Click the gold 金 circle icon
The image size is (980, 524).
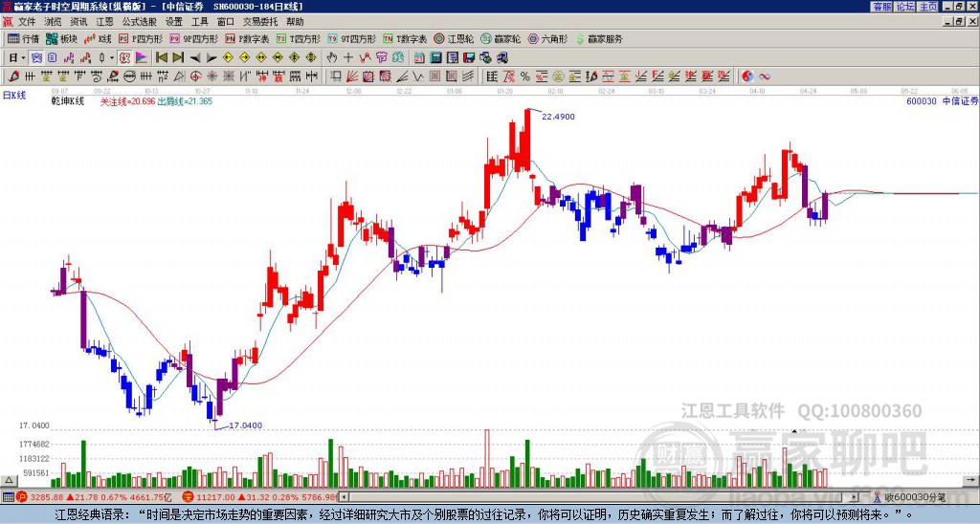(x=558, y=76)
